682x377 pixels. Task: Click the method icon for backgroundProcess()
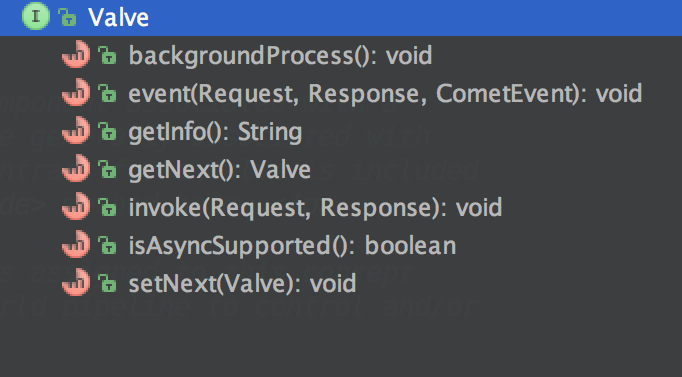pos(76,54)
